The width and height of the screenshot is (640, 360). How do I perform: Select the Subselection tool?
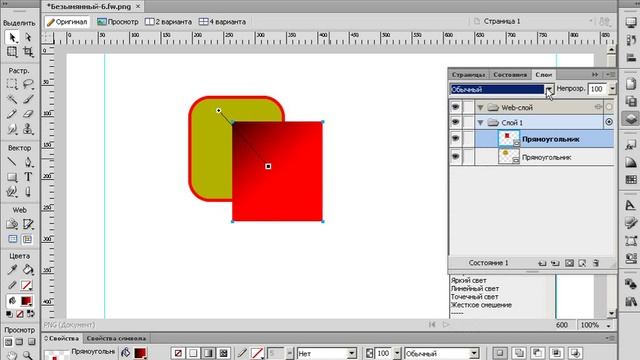tap(28, 38)
